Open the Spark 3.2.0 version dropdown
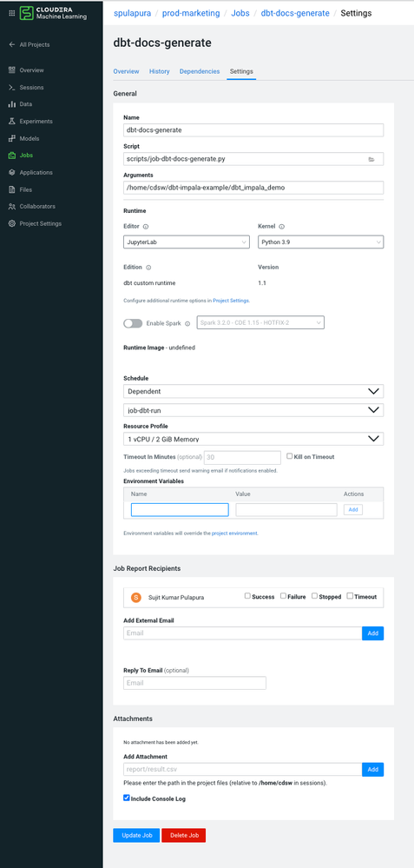 (x=260, y=322)
